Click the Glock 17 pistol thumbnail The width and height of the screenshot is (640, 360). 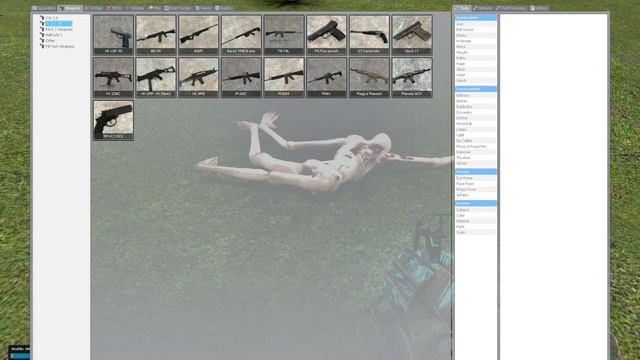tap(412, 35)
